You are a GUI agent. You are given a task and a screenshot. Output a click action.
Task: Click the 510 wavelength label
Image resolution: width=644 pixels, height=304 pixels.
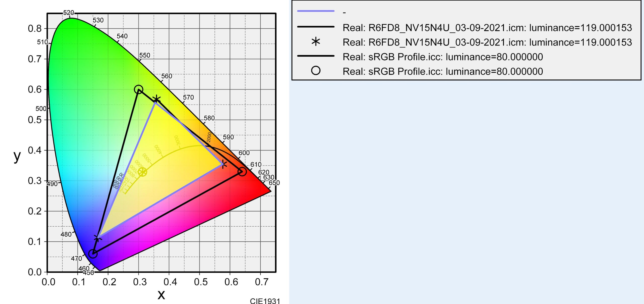tap(43, 42)
